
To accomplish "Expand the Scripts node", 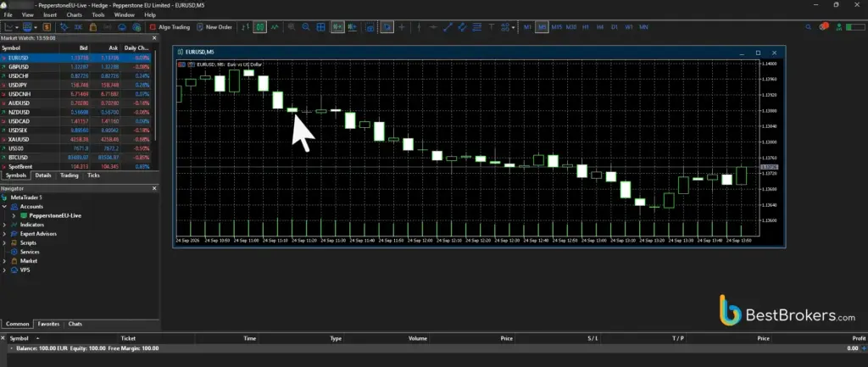I will point(4,243).
